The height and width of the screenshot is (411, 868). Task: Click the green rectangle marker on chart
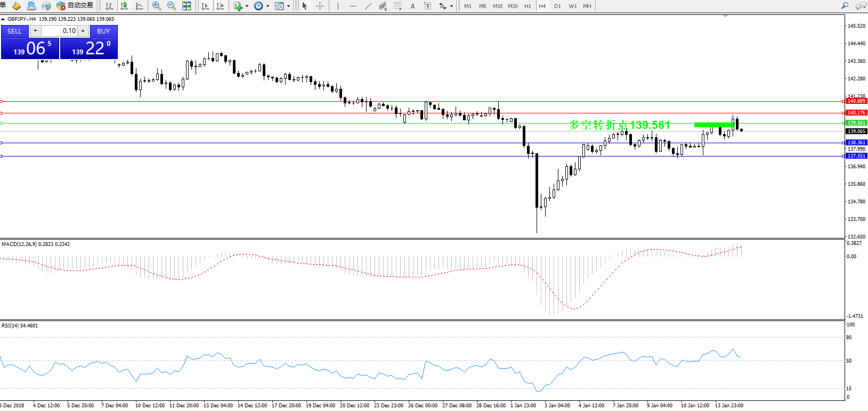pos(713,125)
